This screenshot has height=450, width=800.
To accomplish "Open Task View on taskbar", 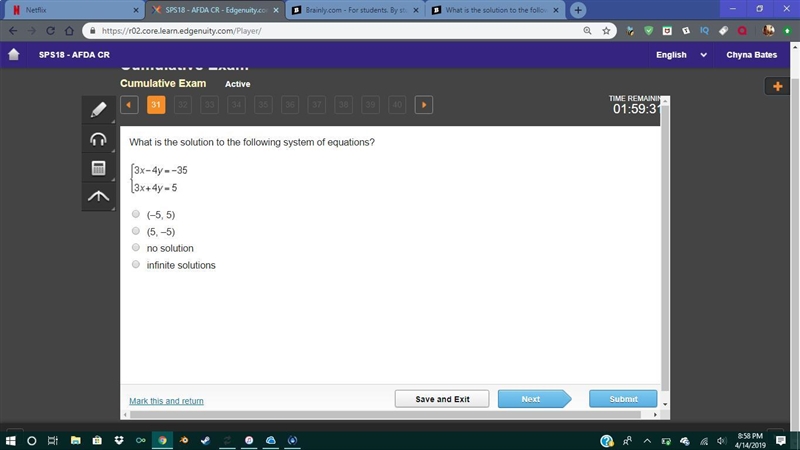I will pyautogui.click(x=53, y=440).
